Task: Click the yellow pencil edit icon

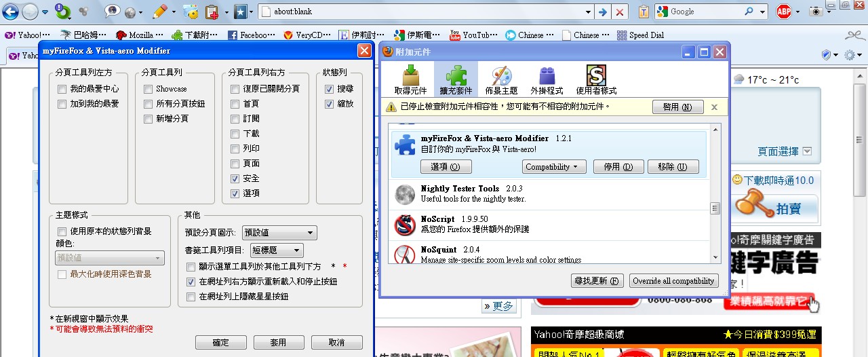Action: pos(159,12)
